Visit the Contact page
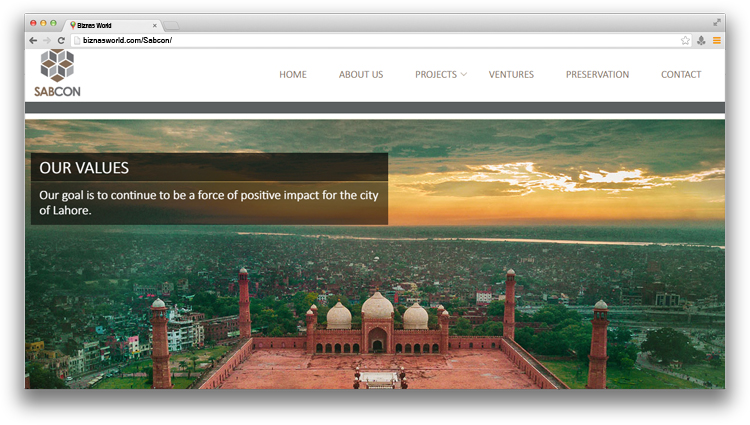Viewport: 750px width, 425px height. pos(681,75)
